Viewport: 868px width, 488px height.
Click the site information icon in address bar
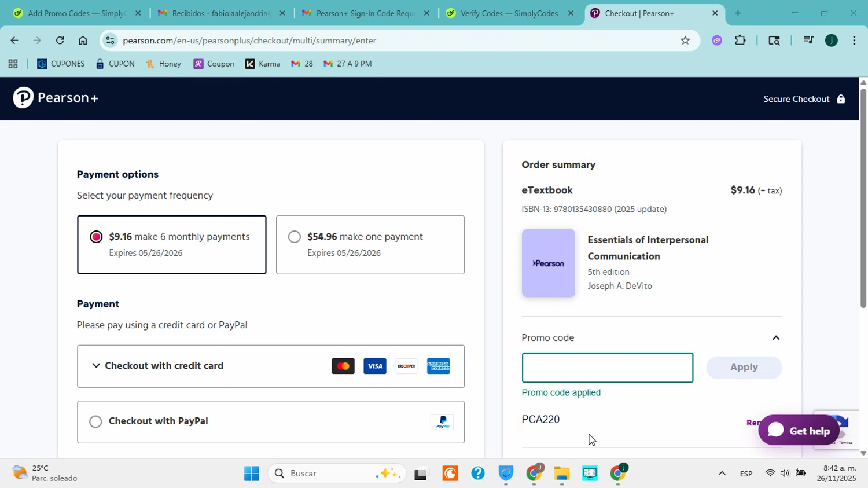point(111,41)
